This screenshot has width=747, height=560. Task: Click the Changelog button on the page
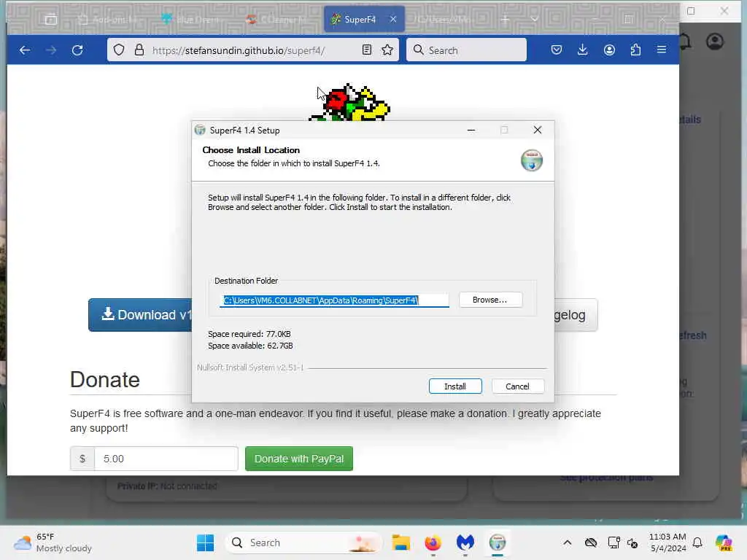(576, 315)
